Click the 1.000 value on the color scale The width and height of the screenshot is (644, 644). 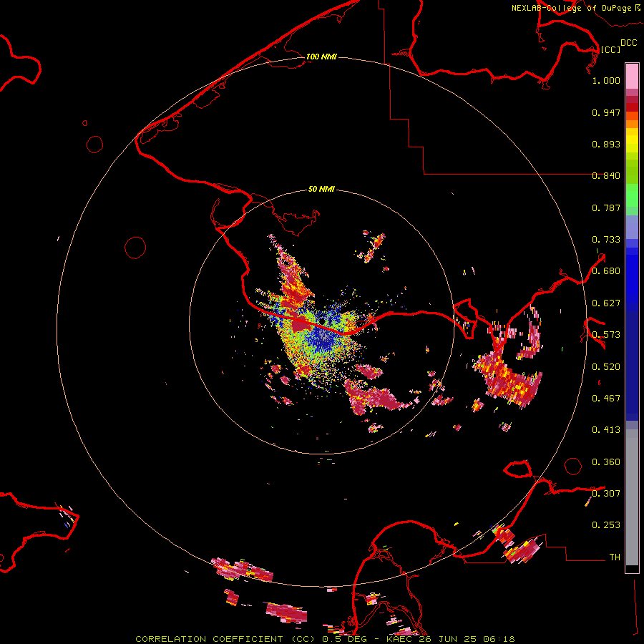click(x=606, y=80)
